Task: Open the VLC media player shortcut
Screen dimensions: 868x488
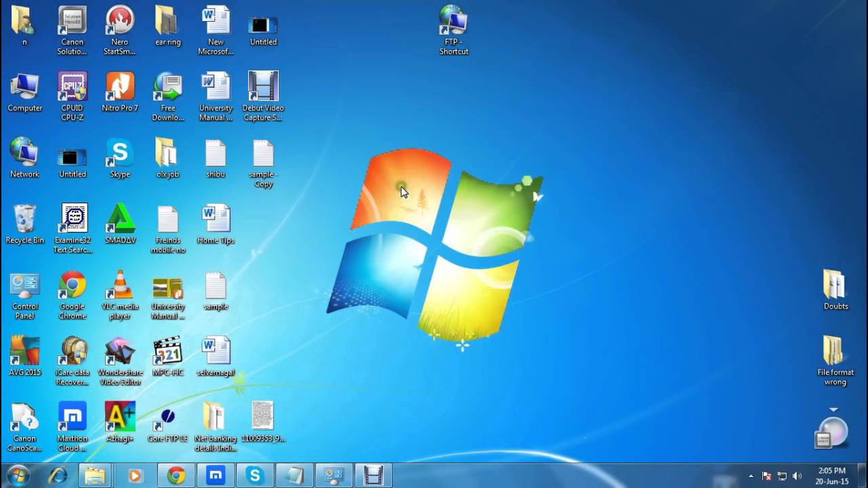Action: [x=120, y=296]
